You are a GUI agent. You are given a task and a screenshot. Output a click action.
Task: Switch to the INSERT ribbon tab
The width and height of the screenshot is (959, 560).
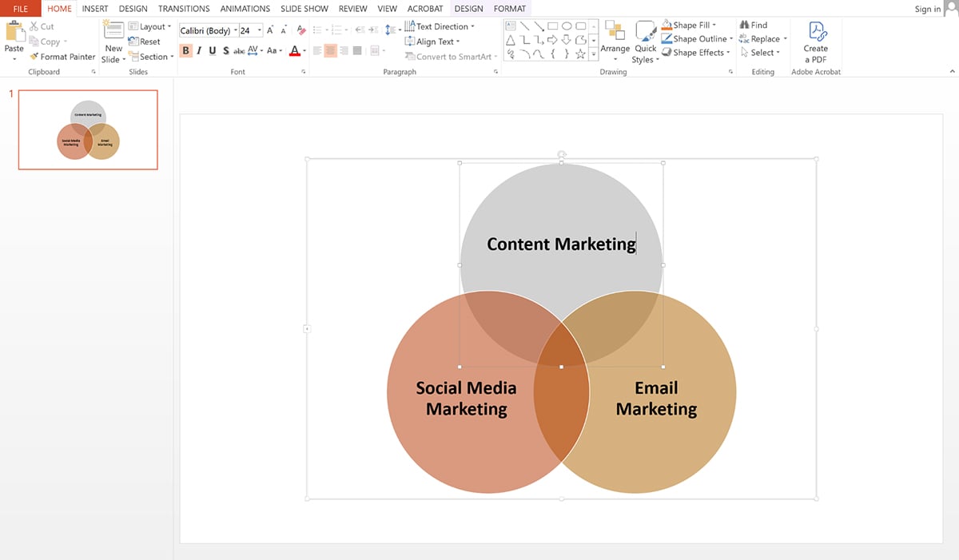95,8
